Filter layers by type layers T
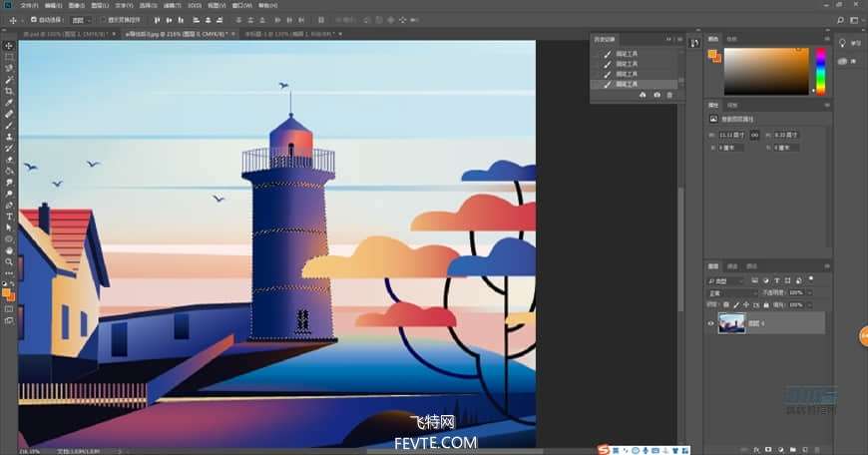868x455 pixels. (777, 280)
